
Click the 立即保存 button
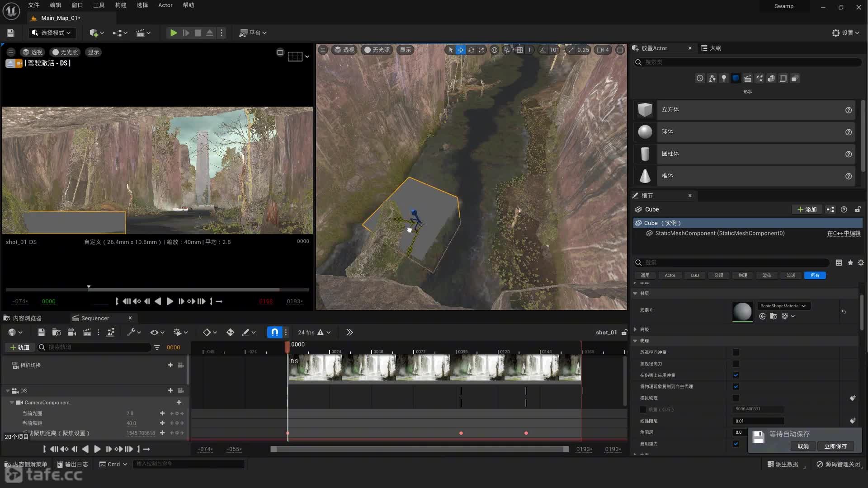click(835, 446)
